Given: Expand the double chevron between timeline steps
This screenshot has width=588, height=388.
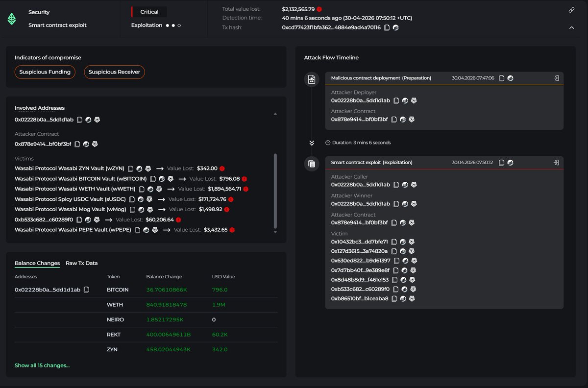Looking at the screenshot, I should pos(312,143).
